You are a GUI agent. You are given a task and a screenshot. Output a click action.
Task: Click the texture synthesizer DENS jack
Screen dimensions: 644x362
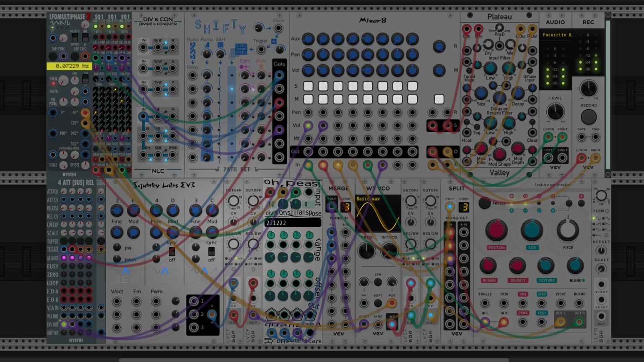coord(522,322)
